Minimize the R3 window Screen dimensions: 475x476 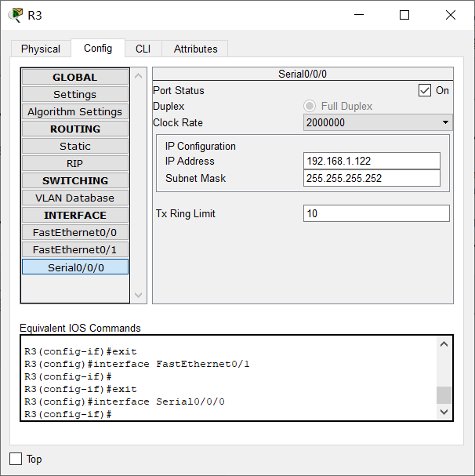(x=359, y=15)
